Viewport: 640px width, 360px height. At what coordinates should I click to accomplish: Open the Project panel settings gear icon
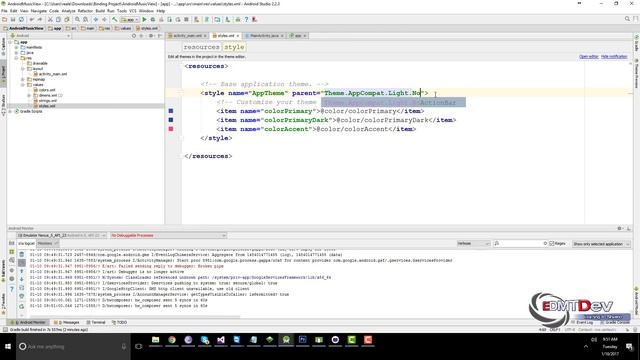pos(151,36)
